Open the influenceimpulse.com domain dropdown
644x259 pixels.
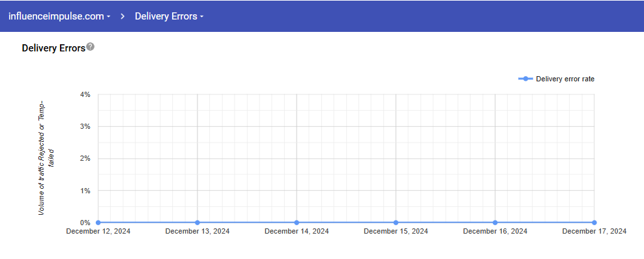[x=59, y=16]
